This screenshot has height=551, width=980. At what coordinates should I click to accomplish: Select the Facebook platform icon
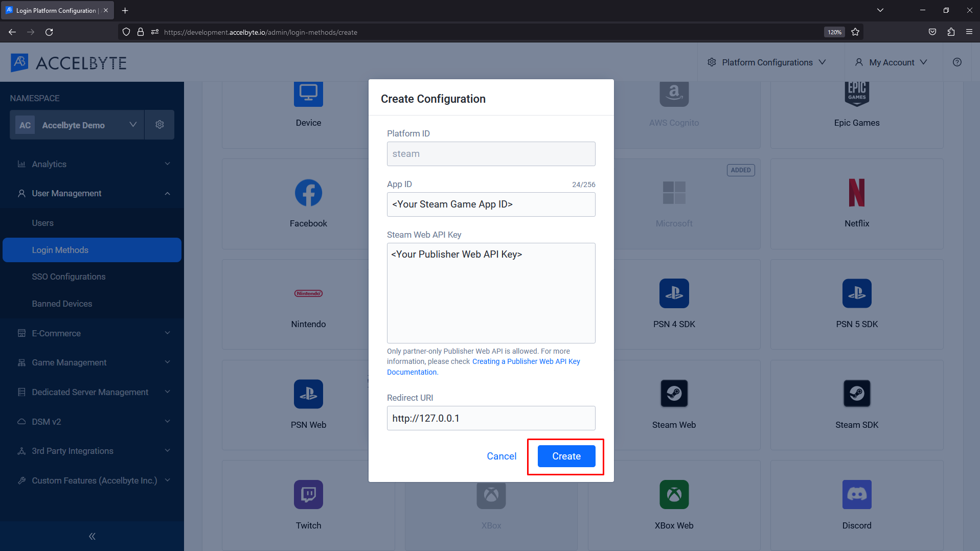coord(308,193)
